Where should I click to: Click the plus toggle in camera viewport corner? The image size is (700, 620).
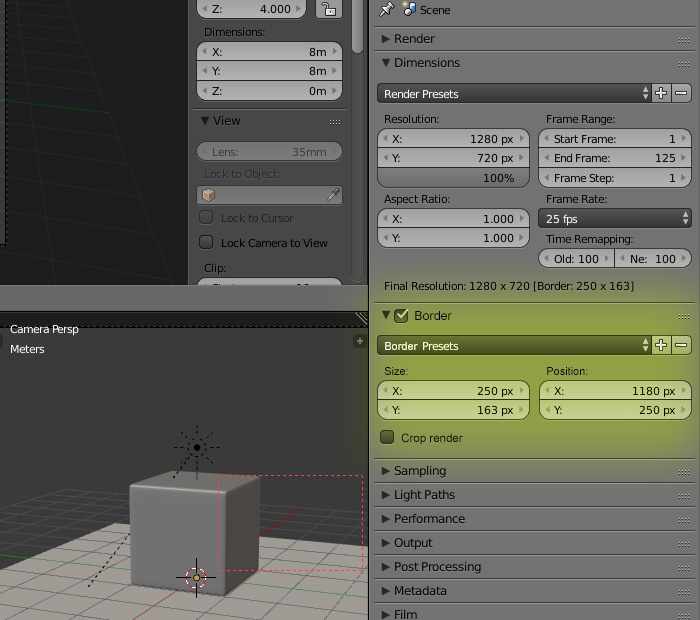tap(359, 341)
